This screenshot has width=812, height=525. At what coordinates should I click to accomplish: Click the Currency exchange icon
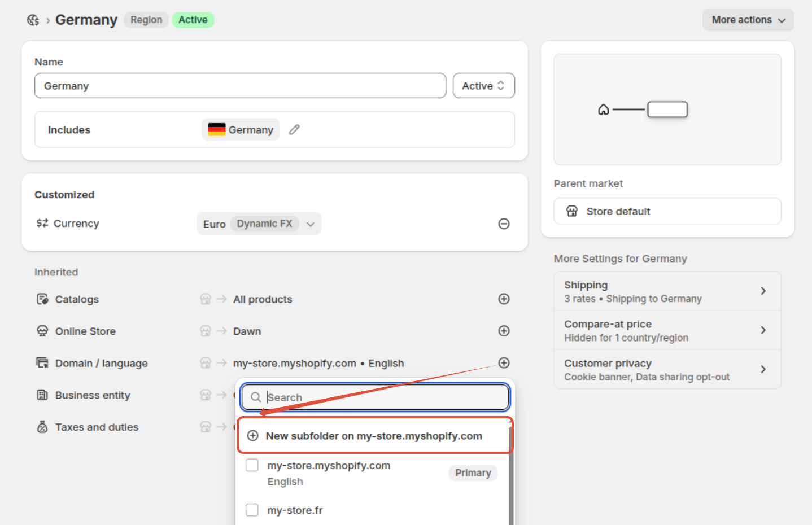click(42, 224)
